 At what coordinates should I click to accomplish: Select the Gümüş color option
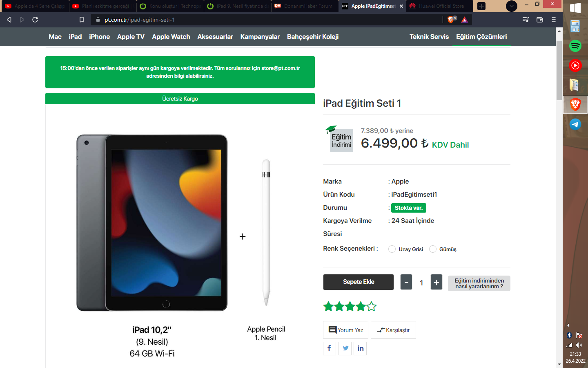433,249
